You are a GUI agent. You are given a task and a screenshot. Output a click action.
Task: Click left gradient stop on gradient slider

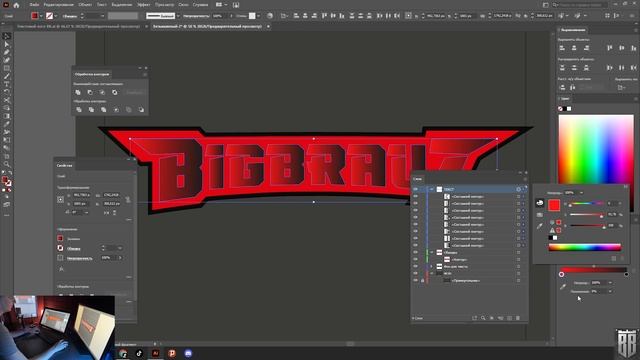point(562,274)
